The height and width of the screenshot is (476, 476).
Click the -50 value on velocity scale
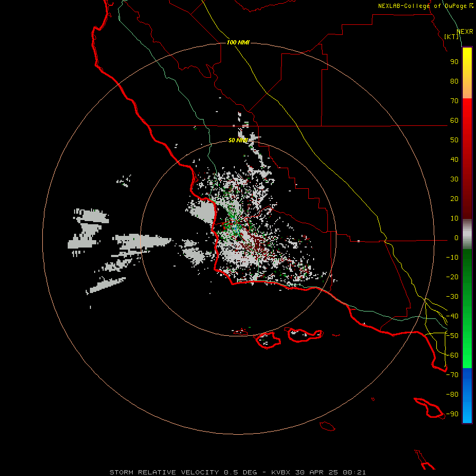pos(452,336)
